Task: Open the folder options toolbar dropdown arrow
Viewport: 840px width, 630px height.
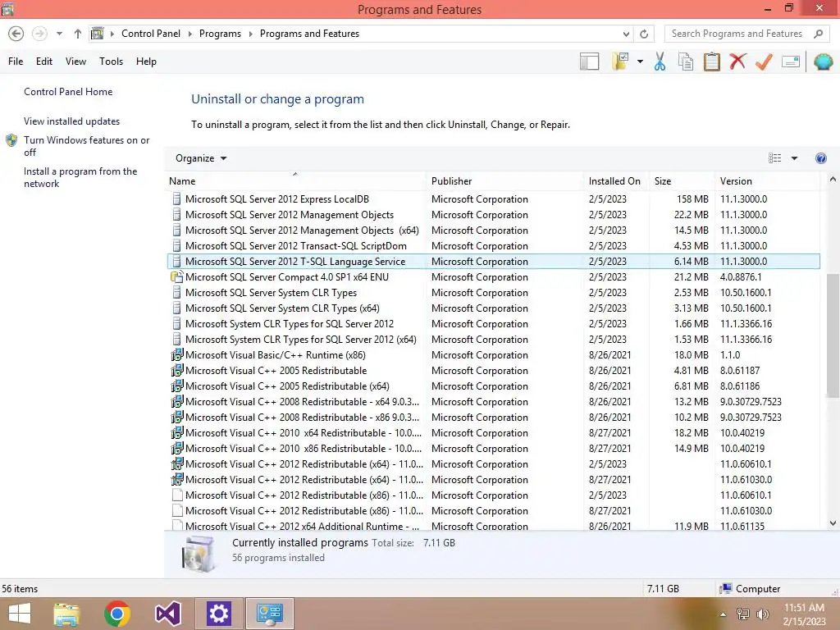Action: click(x=640, y=62)
